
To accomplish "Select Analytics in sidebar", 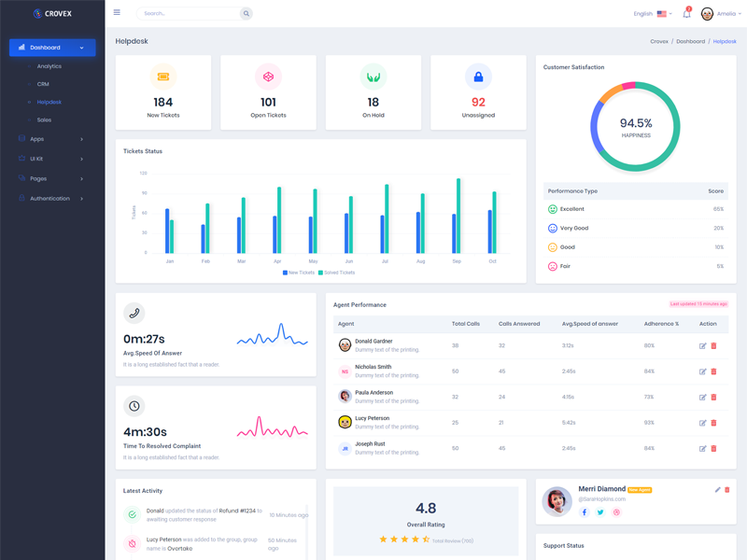I will (x=49, y=66).
